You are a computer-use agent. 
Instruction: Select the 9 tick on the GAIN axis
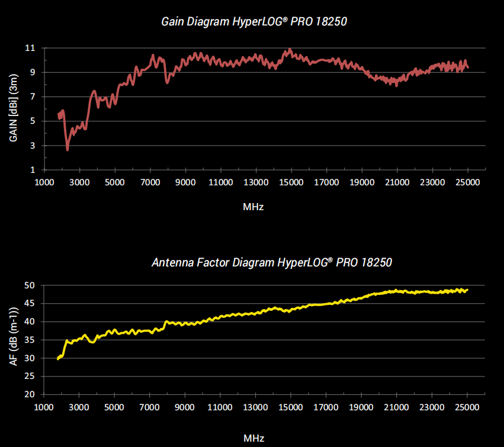coord(33,72)
